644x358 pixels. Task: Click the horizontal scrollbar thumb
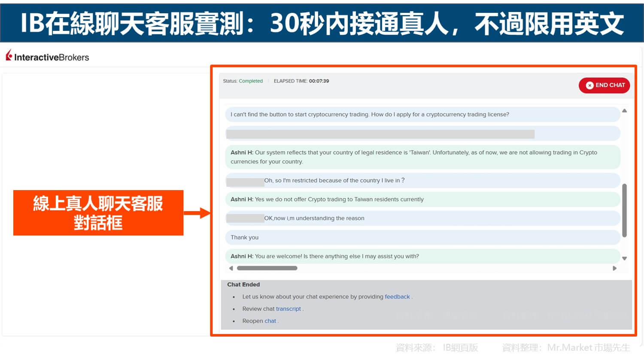tap(267, 268)
